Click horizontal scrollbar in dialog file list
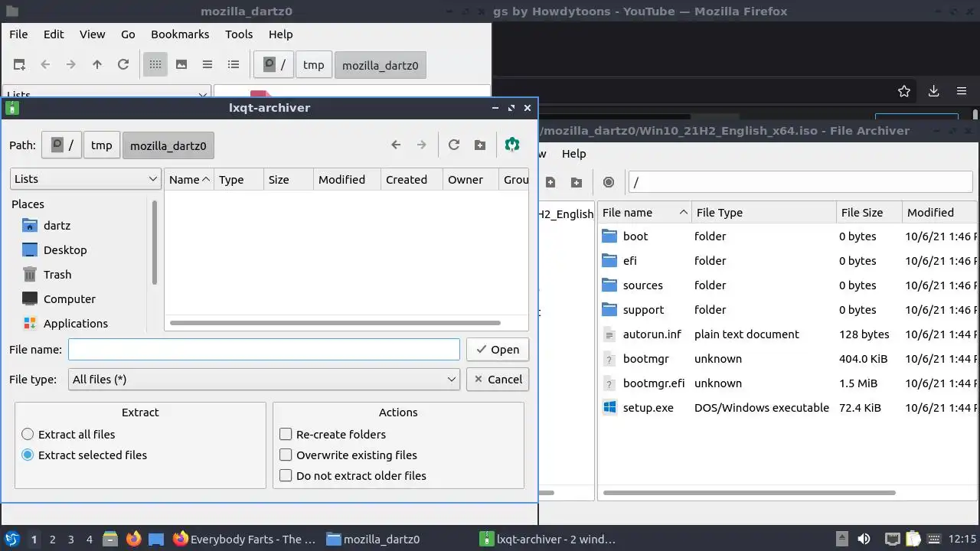 [335, 323]
